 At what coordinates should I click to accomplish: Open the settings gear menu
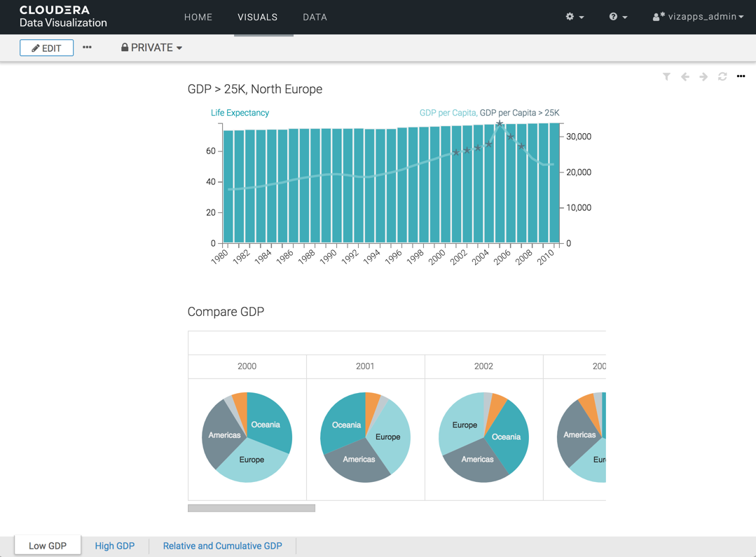(575, 17)
